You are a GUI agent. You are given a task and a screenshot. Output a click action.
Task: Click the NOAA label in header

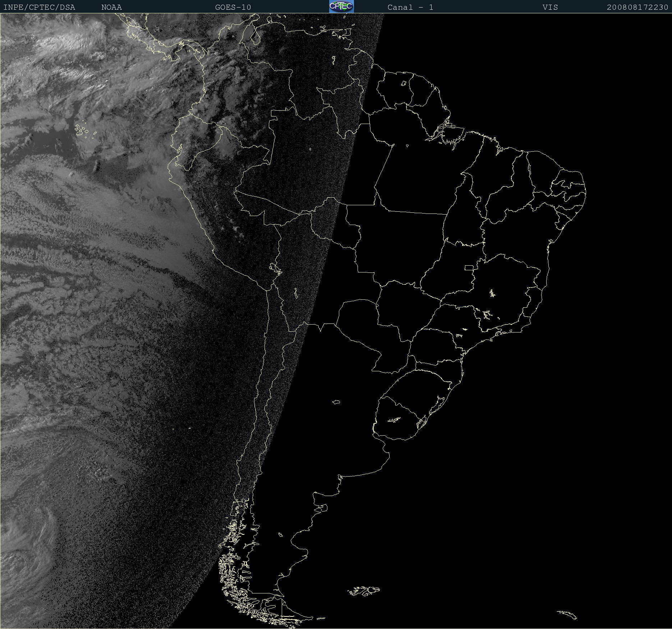pyautogui.click(x=112, y=7)
